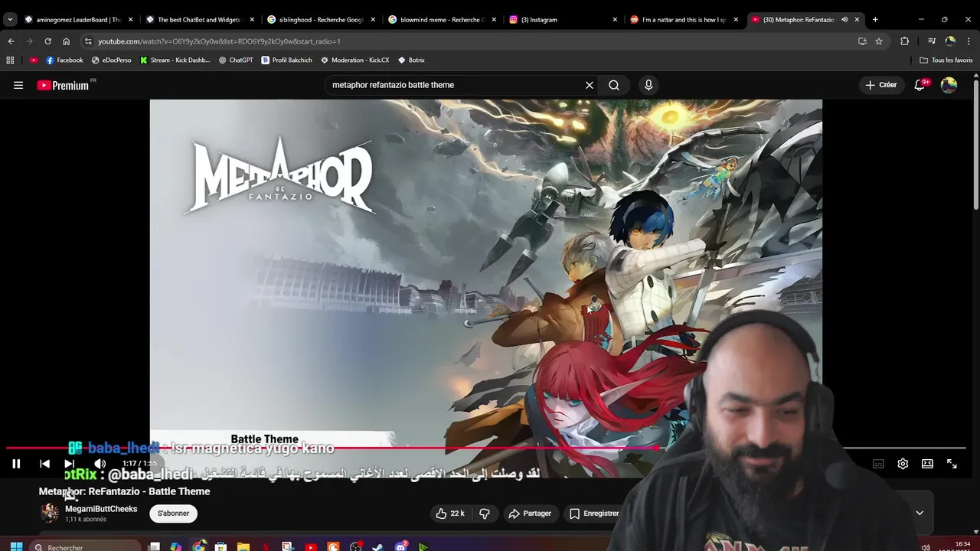980x551 pixels.
Task: Click the browser address bar URL
Action: click(x=219, y=41)
